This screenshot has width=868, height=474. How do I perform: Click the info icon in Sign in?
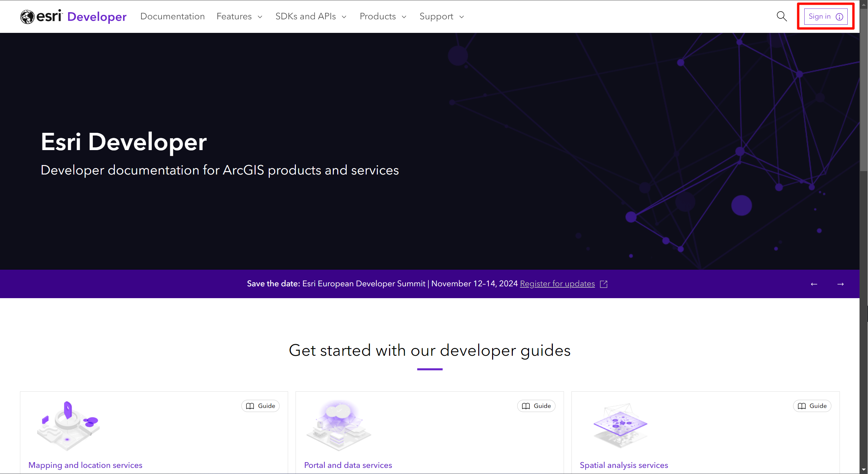pyautogui.click(x=839, y=17)
